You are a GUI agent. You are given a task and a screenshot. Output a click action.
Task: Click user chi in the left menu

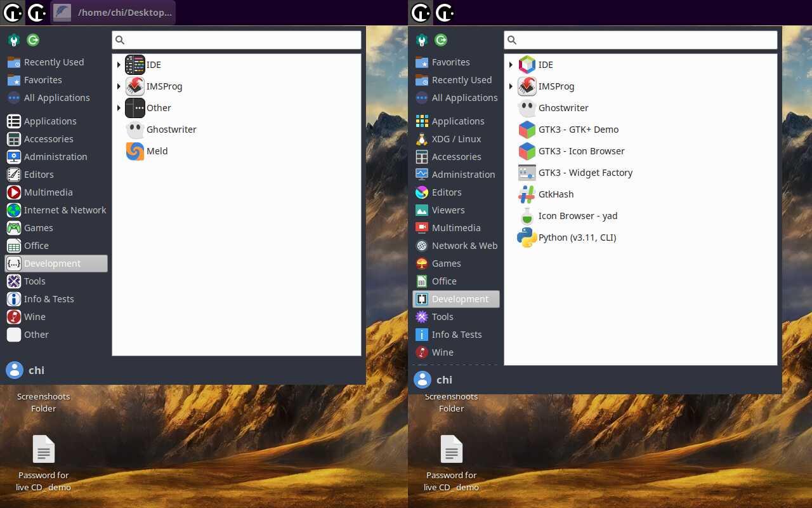25,370
